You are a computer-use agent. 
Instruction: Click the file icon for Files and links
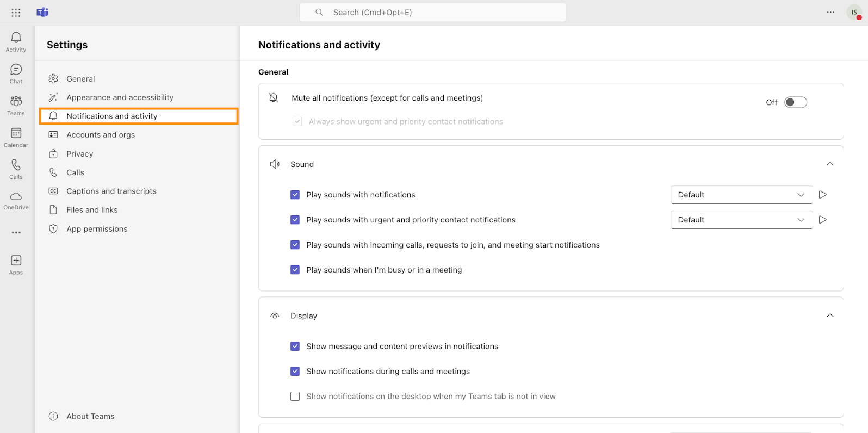tap(53, 210)
